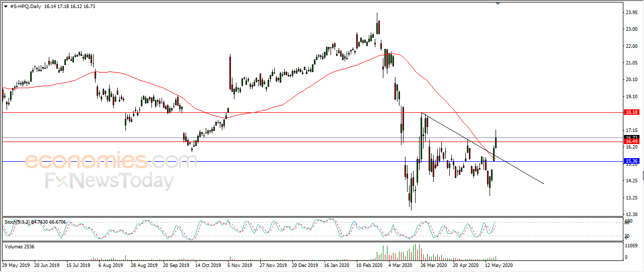Image resolution: width=644 pixels, height=272 pixels.
Task: Open the chart menu arrow beside #S-HPQ
Action: coord(6,6)
